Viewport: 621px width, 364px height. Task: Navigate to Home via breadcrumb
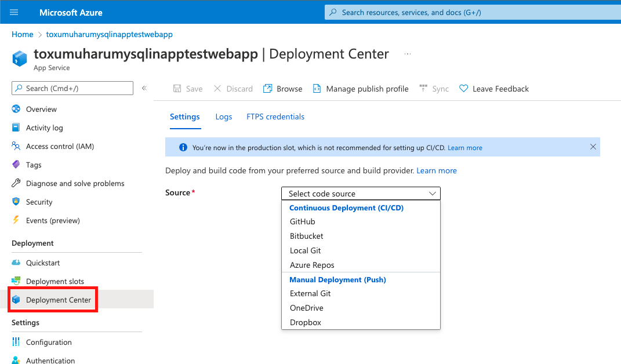22,34
